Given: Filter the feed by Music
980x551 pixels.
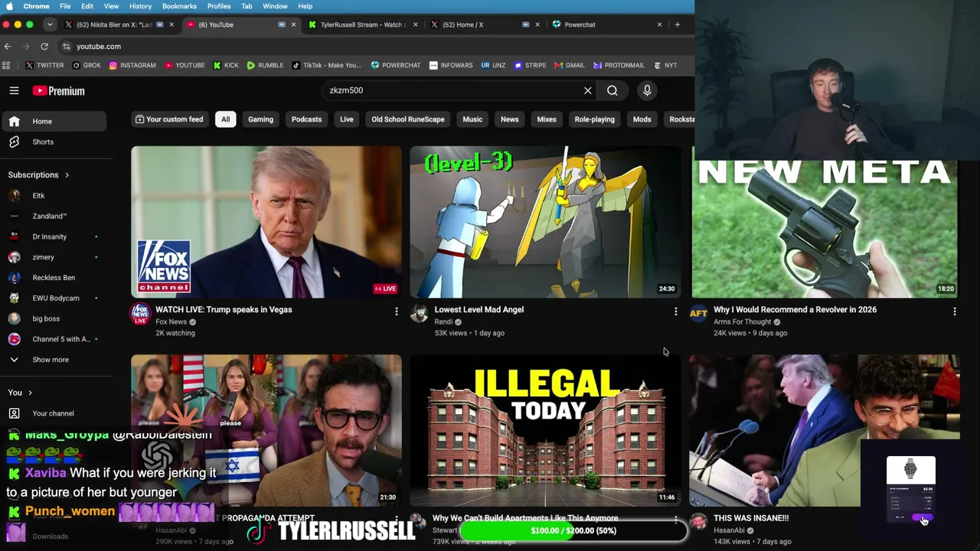Looking at the screenshot, I should tap(472, 119).
